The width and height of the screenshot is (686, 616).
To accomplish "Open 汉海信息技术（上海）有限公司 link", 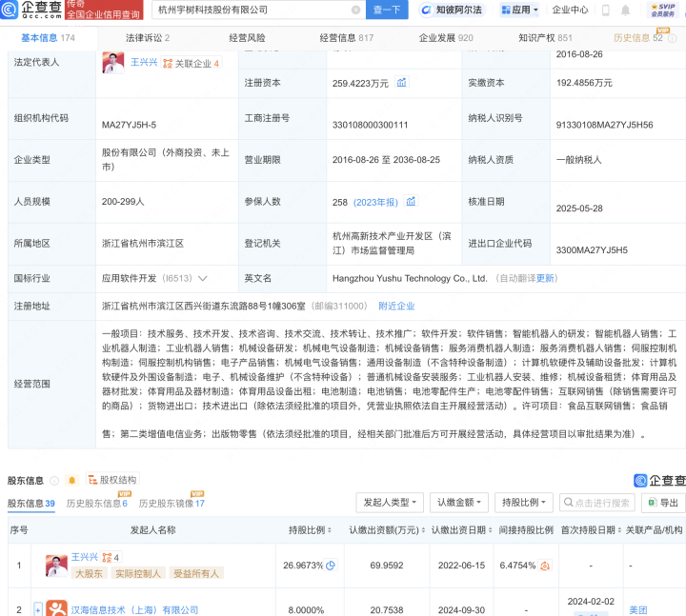I will pyautogui.click(x=134, y=609).
